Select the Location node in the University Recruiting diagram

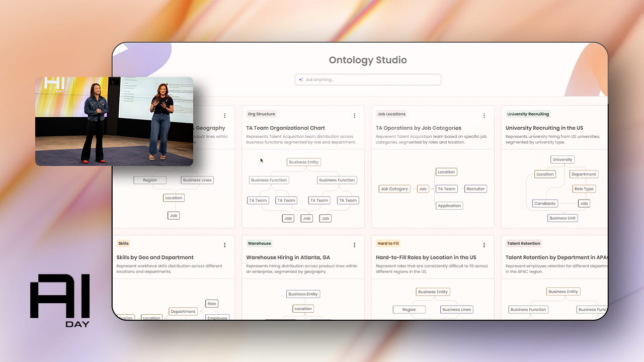point(545,174)
